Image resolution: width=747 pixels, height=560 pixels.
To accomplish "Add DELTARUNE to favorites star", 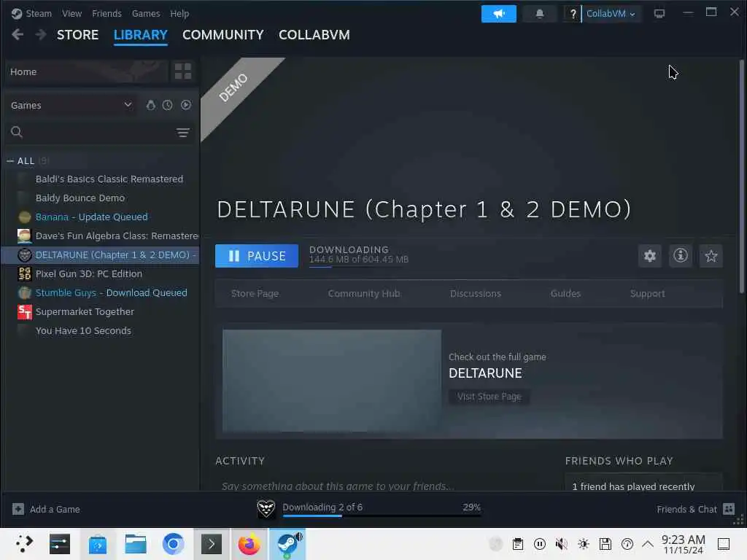I will pos(711,256).
